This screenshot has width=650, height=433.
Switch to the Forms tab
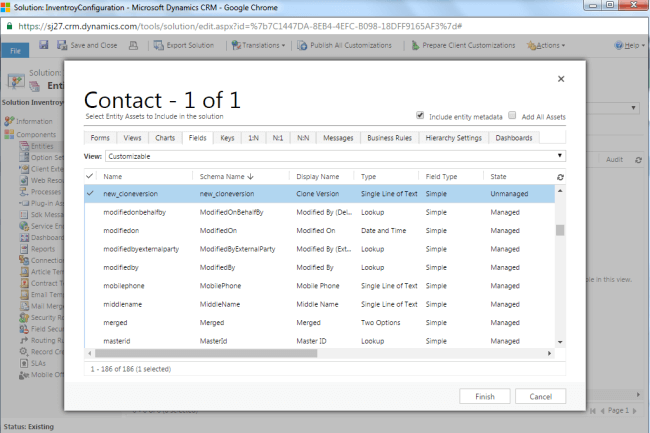pos(100,138)
